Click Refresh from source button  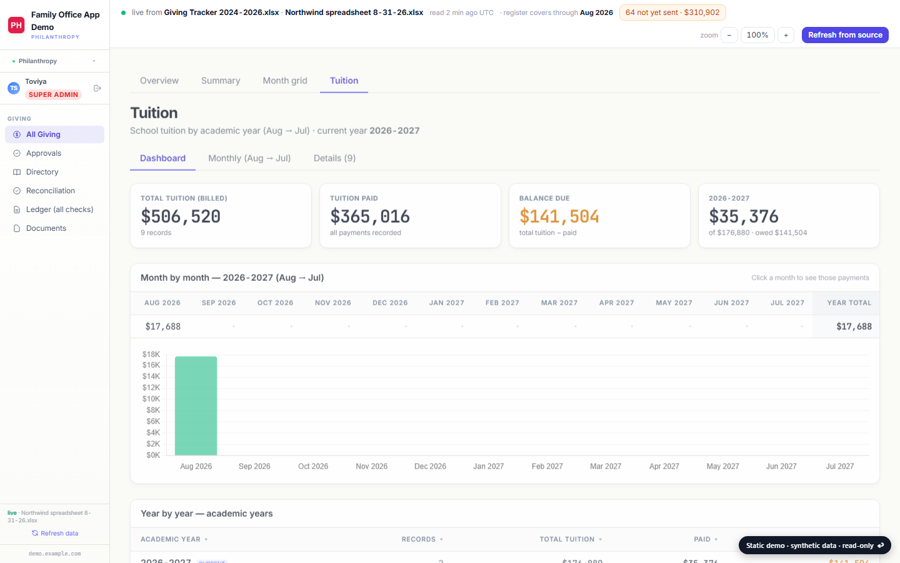(x=845, y=35)
